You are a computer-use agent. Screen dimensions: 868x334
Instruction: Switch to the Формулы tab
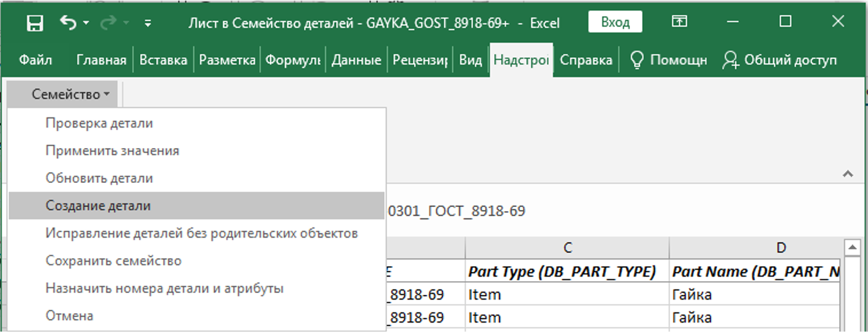click(x=293, y=60)
